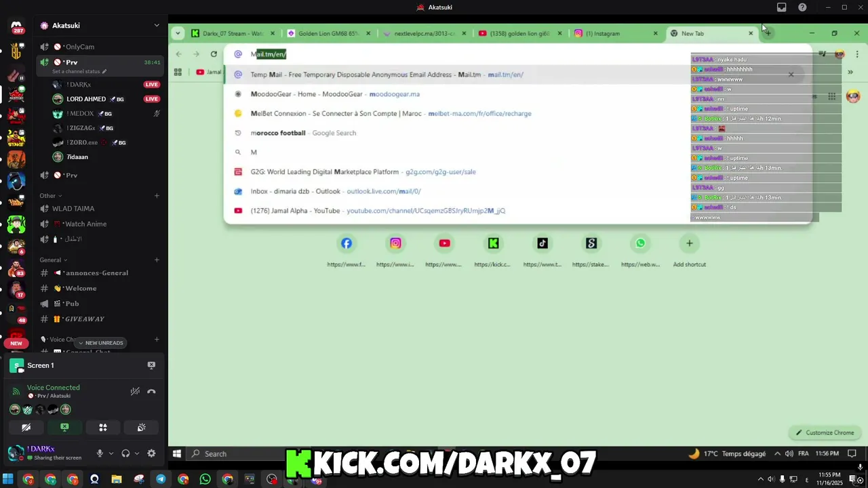Jump to NEW UNREADS in channel list
Image resolution: width=868 pixels, height=488 pixels.
100,343
